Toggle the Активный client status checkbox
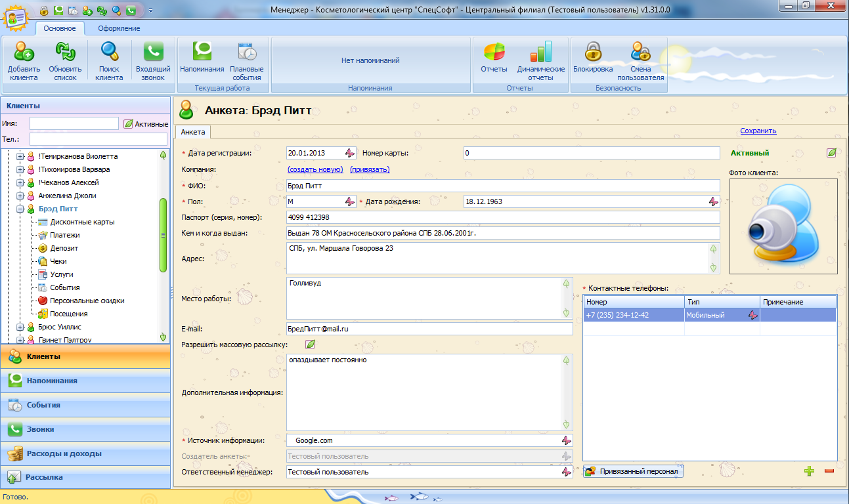The image size is (849, 504). (831, 153)
